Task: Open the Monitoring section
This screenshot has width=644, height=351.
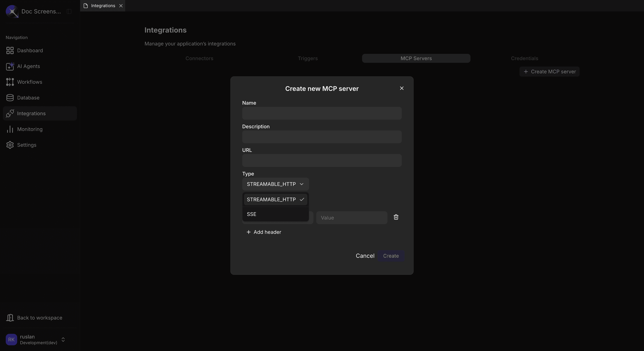Action: point(30,129)
